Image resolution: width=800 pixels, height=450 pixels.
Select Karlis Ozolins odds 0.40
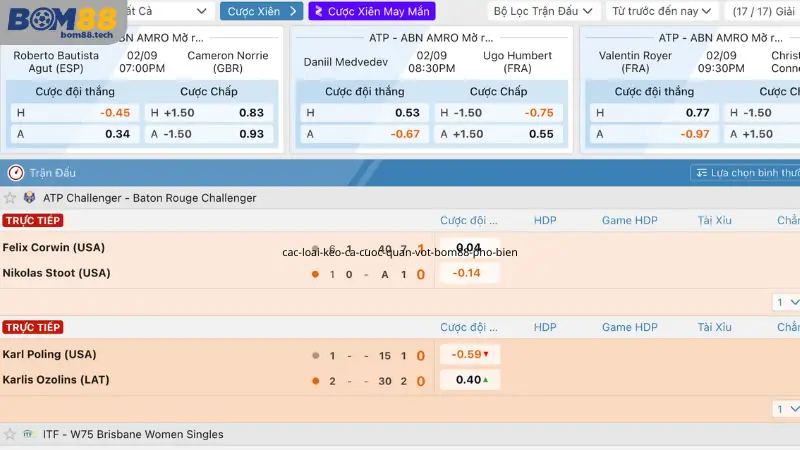tap(469, 380)
